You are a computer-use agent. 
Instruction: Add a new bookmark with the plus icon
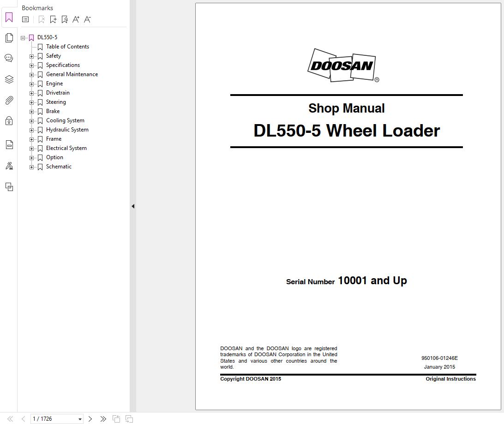pos(53,19)
